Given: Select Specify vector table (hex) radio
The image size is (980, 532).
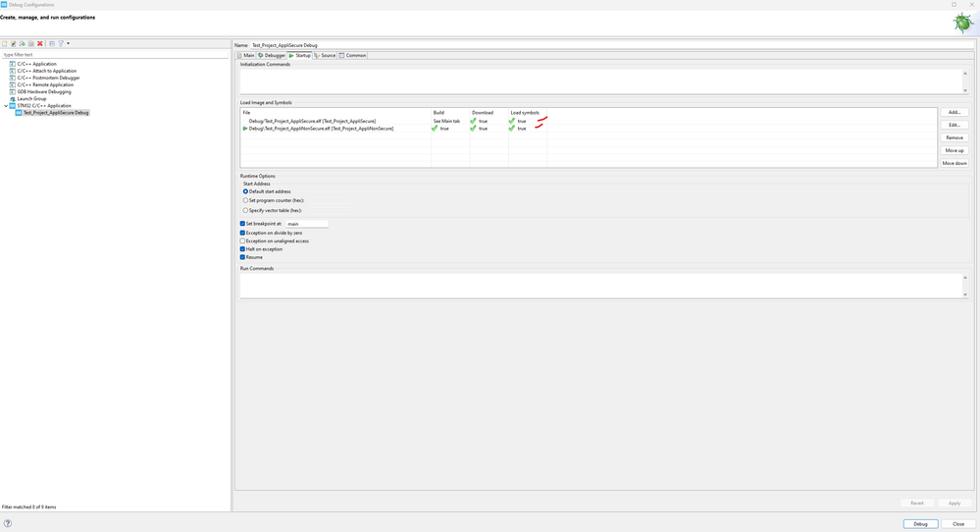Looking at the screenshot, I should point(245,211).
